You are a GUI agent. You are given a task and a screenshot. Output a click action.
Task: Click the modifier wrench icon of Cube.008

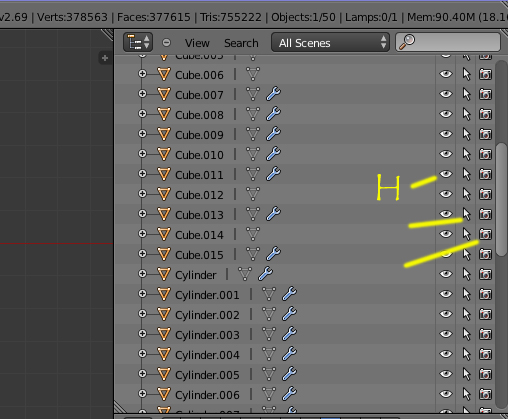(x=273, y=114)
